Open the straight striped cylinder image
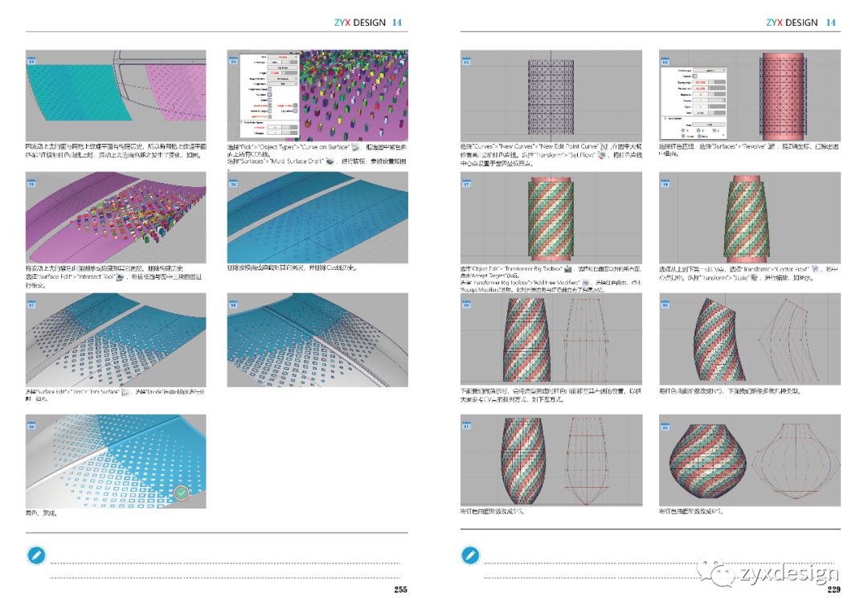Viewport: 868px width, 613px height. click(x=551, y=217)
